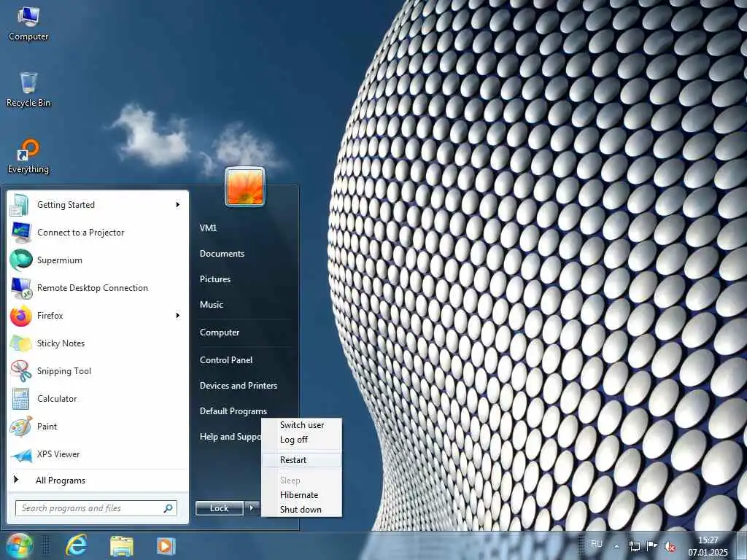The image size is (747, 560).
Task: Launch Firefox from its Start menu icon
Action: (x=20, y=315)
